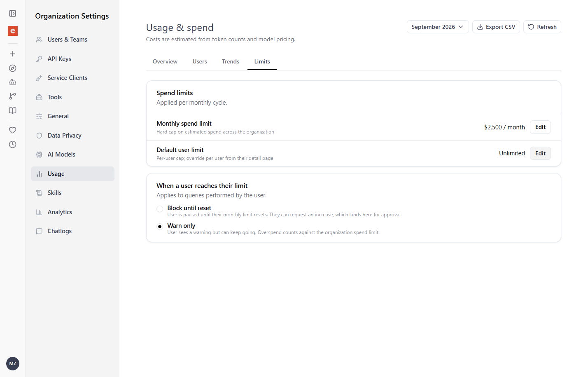This screenshot has width=588, height=377.
Task: Open the clock history icon
Action: click(x=13, y=145)
